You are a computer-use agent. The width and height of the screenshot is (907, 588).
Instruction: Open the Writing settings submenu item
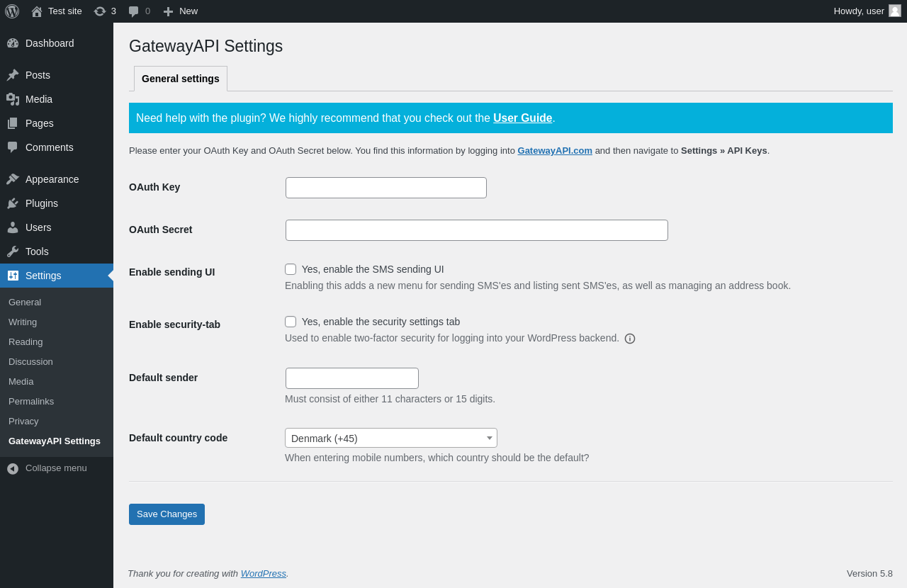click(23, 322)
